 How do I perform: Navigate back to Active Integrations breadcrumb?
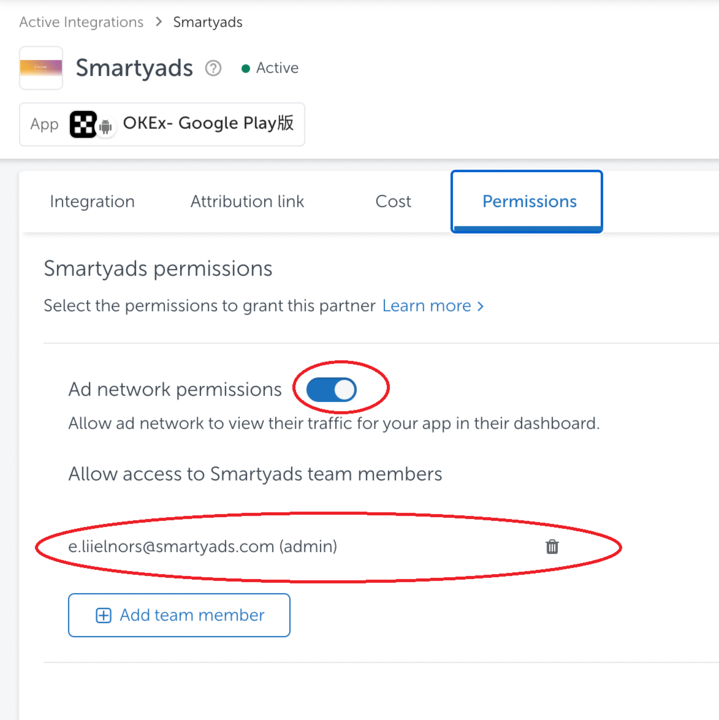point(81,21)
